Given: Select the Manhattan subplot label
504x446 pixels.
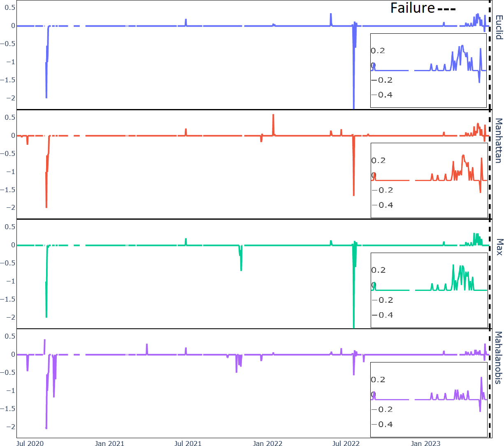Looking at the screenshot, I should (x=499, y=141).
